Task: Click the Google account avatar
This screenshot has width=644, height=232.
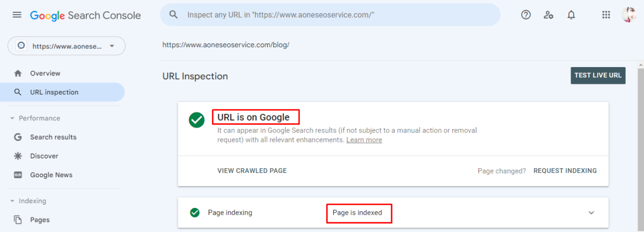Action: pos(629,15)
